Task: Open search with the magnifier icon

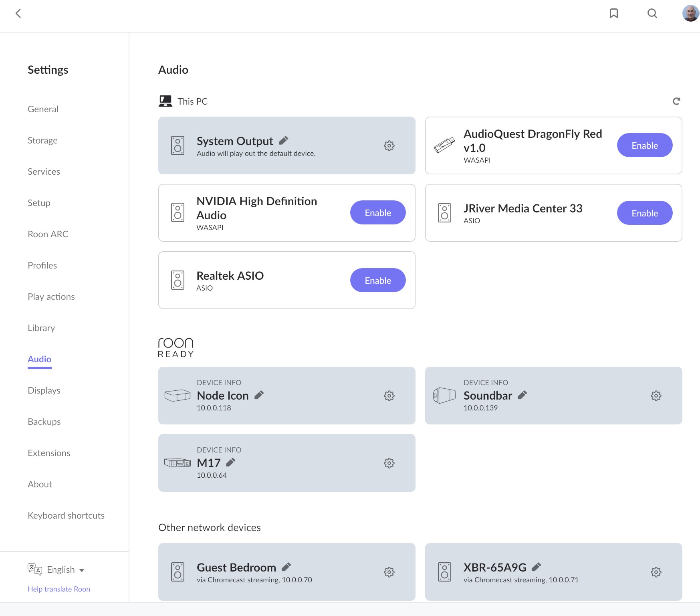Action: click(x=652, y=13)
